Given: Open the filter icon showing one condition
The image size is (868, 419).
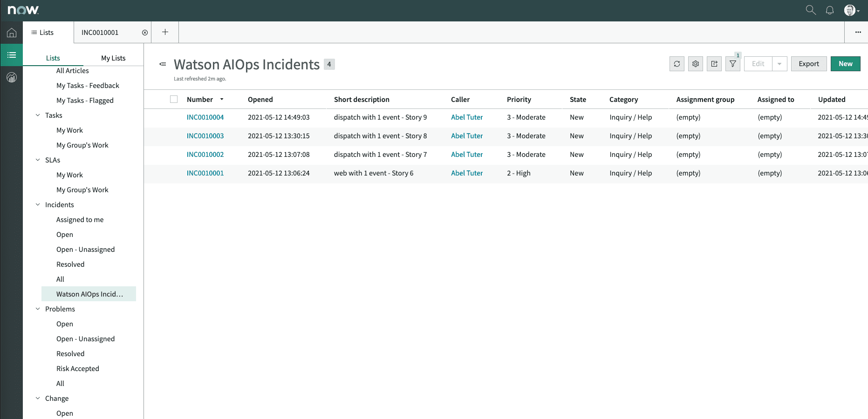Looking at the screenshot, I should [x=732, y=64].
